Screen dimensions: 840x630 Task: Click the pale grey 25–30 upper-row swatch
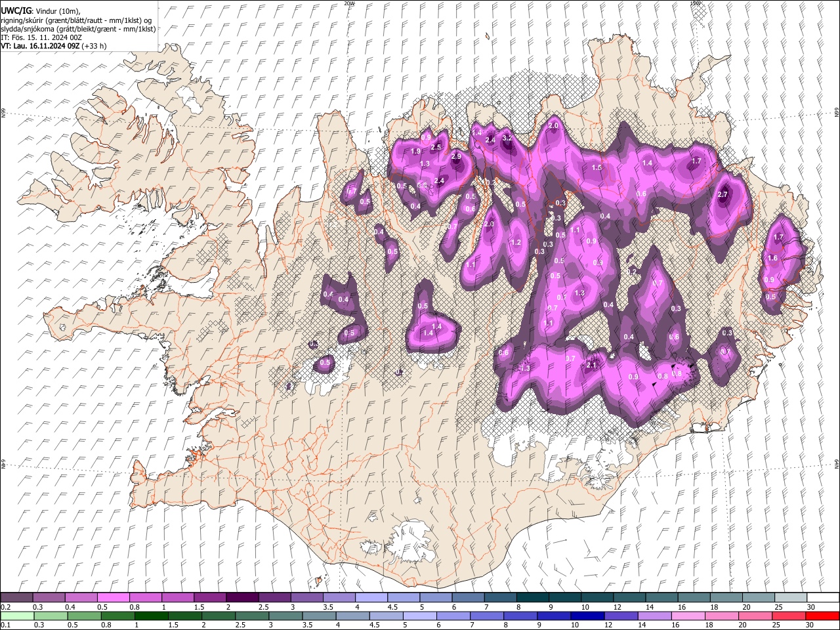pos(790,598)
